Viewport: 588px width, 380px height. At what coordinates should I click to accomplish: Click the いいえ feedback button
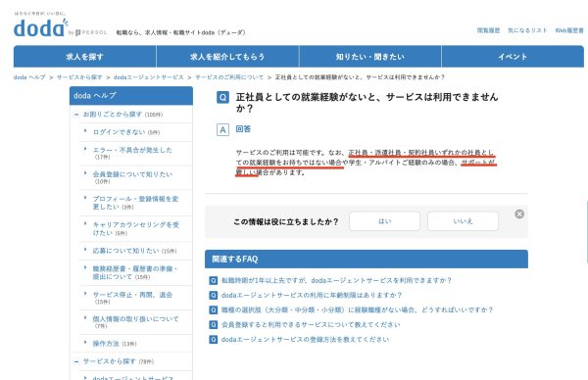tap(463, 221)
